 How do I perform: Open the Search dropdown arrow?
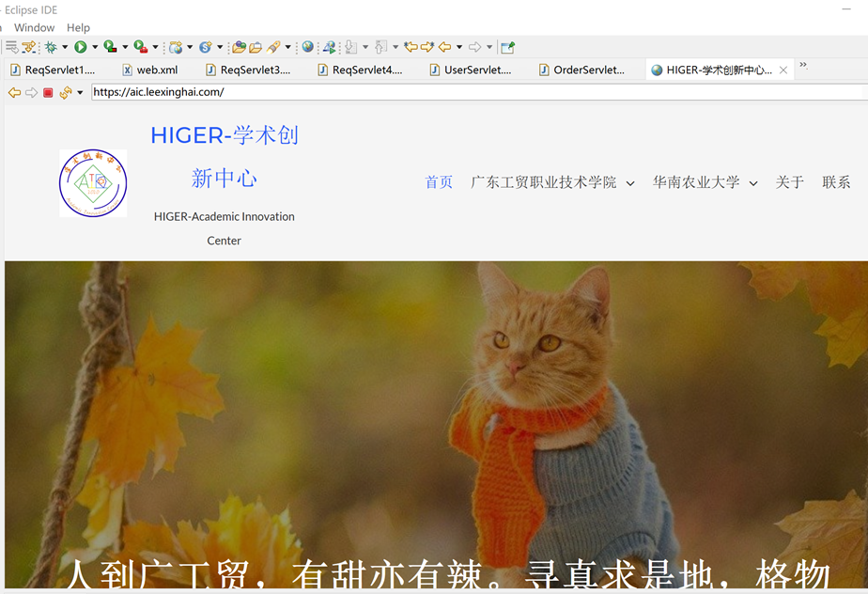(x=287, y=47)
